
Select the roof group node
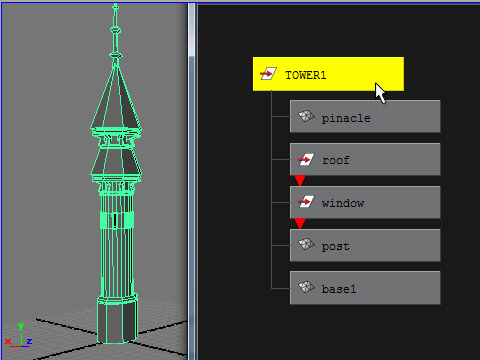coord(365,159)
